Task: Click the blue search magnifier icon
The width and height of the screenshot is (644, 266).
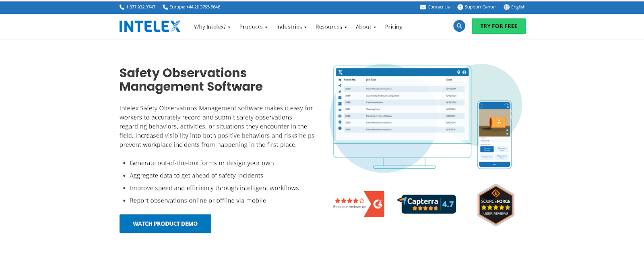Action: pos(459,26)
